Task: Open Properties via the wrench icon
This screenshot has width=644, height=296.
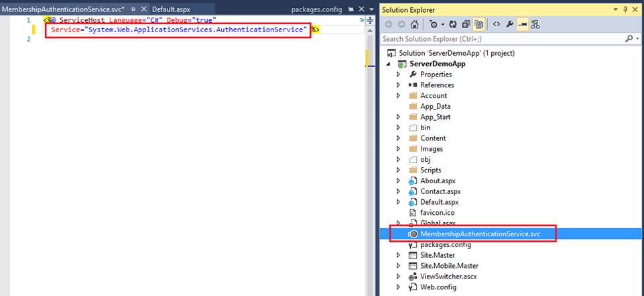Action: [x=510, y=24]
